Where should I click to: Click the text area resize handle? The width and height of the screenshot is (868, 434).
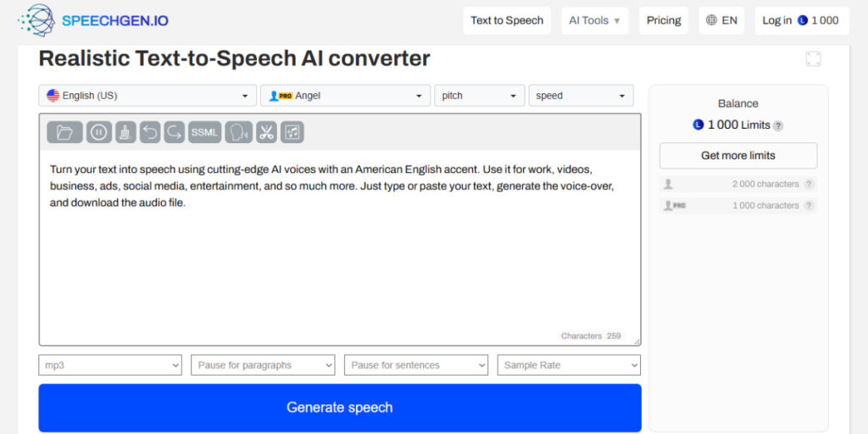click(637, 342)
